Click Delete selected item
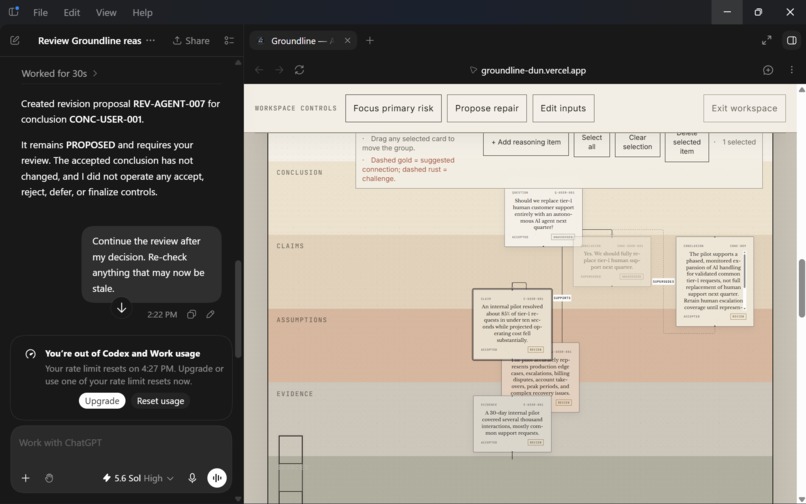Viewport: 806px width, 504px height. tap(687, 146)
